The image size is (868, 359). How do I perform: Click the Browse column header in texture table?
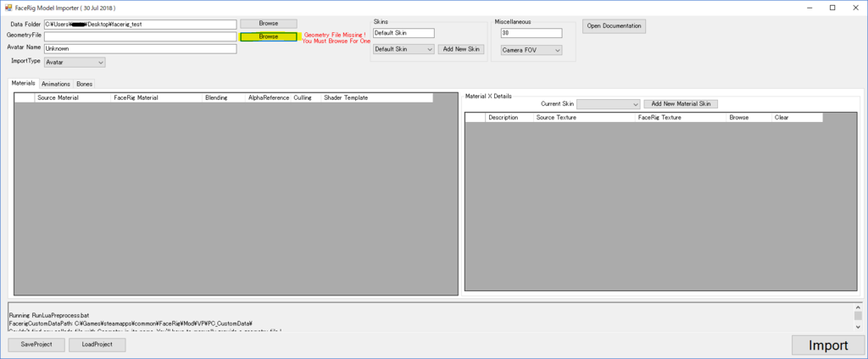pos(748,118)
